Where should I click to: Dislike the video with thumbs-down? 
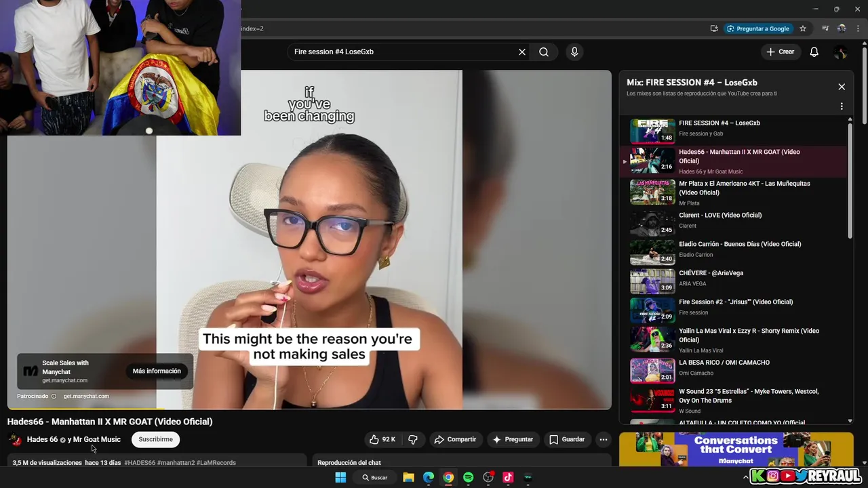point(413,439)
